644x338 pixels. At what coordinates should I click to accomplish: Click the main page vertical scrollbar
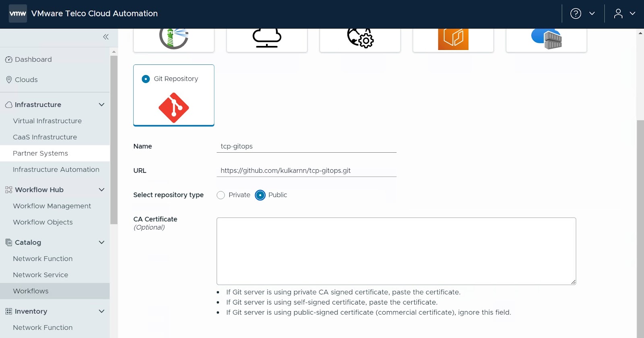click(640, 229)
